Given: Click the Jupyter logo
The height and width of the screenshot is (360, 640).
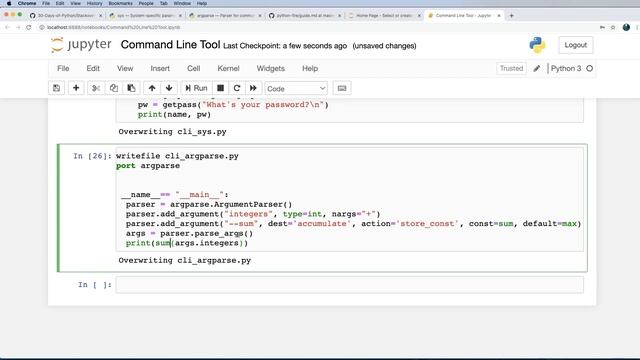Looking at the screenshot, I should pyautogui.click(x=81, y=45).
